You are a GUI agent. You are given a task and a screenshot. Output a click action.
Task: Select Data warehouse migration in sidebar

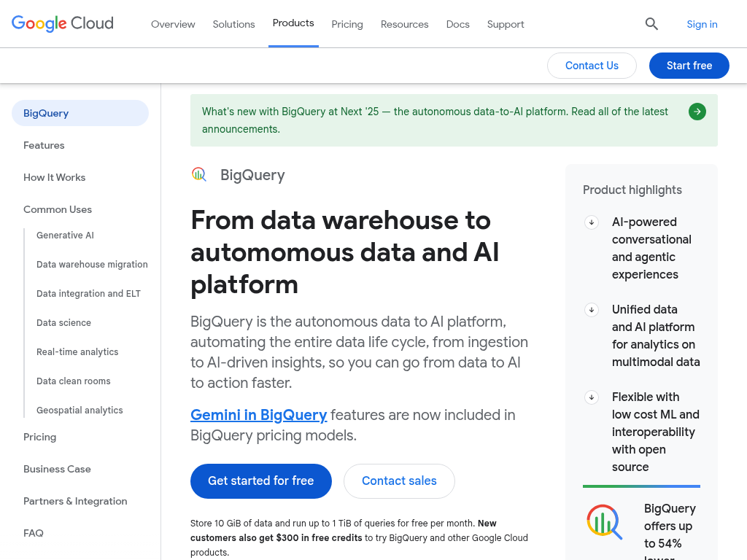tap(92, 264)
